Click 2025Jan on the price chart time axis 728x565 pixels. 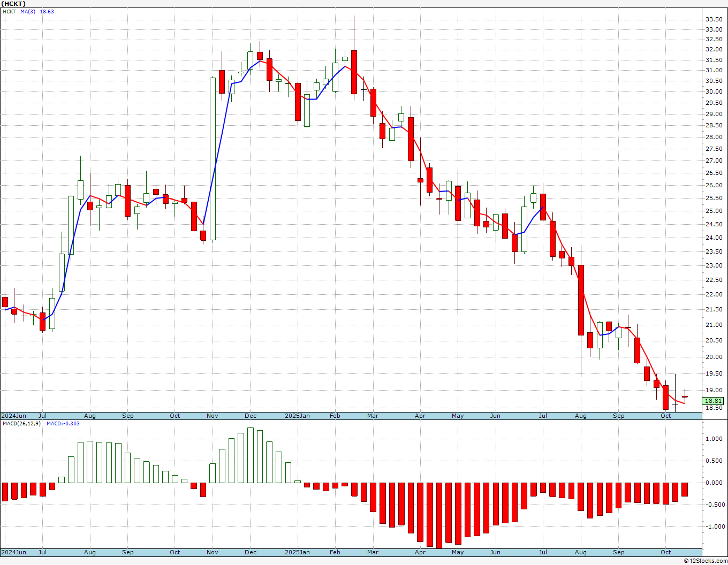[297, 416]
